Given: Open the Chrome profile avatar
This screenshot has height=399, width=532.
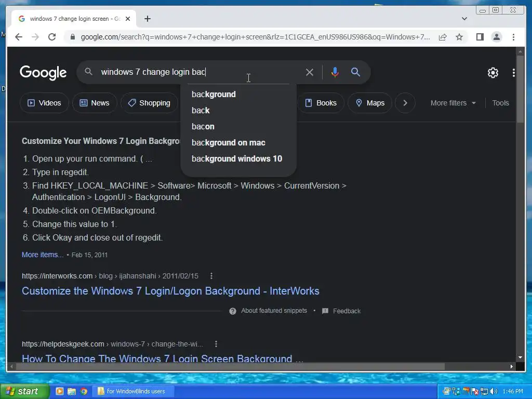Looking at the screenshot, I should (x=497, y=37).
